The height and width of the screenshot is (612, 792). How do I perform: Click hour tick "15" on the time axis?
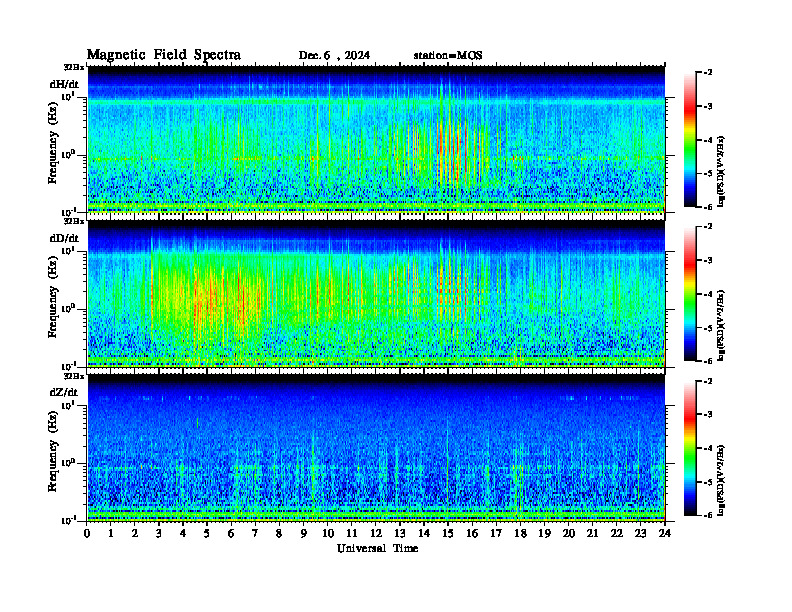pos(448,534)
